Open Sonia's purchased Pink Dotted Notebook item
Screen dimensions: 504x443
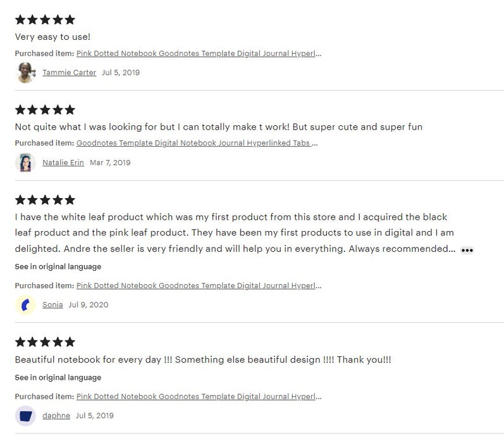coord(199,285)
